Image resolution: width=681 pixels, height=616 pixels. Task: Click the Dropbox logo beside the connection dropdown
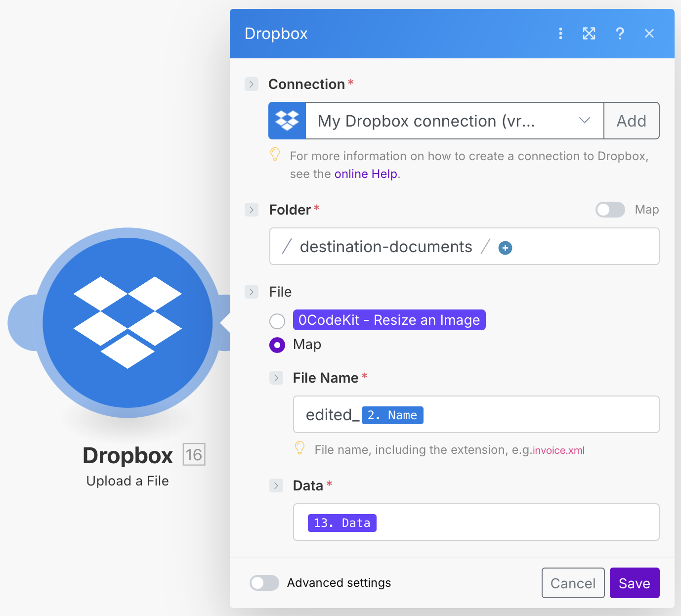point(287,121)
